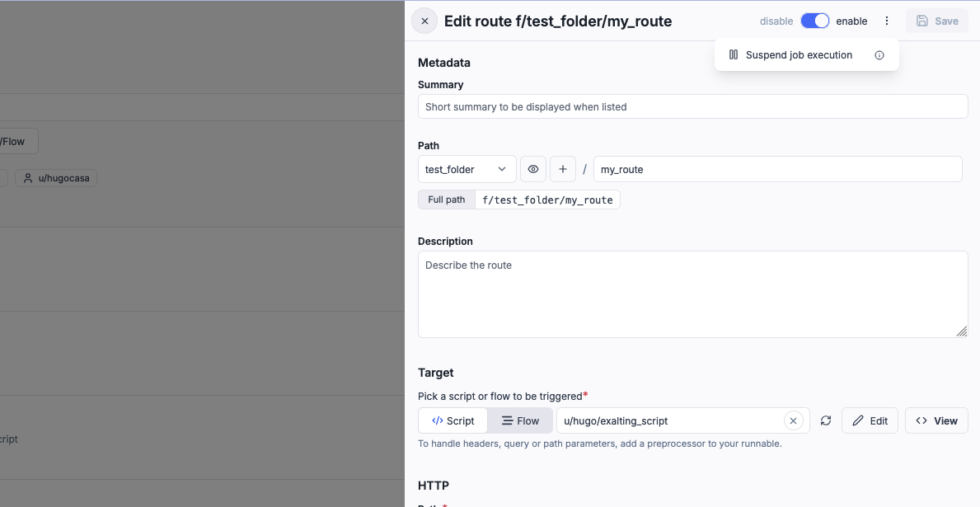Open the three-dot more options menu
The width and height of the screenshot is (980, 507).
[887, 21]
